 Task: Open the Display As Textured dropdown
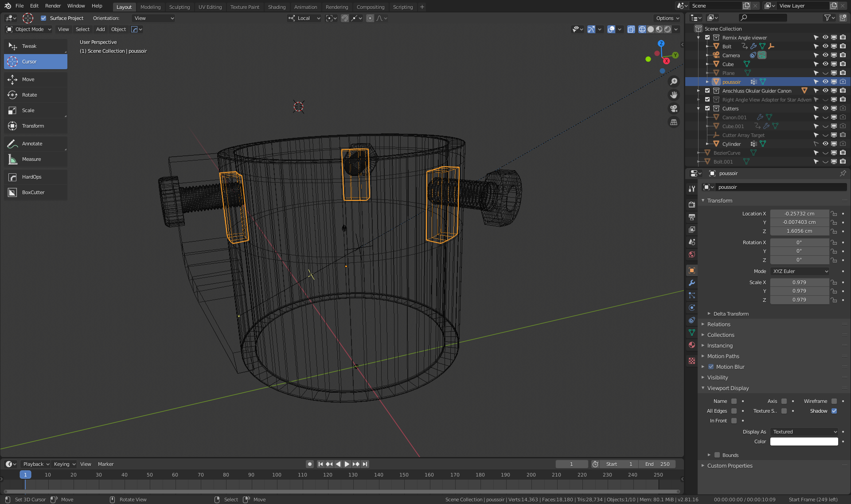pos(804,432)
